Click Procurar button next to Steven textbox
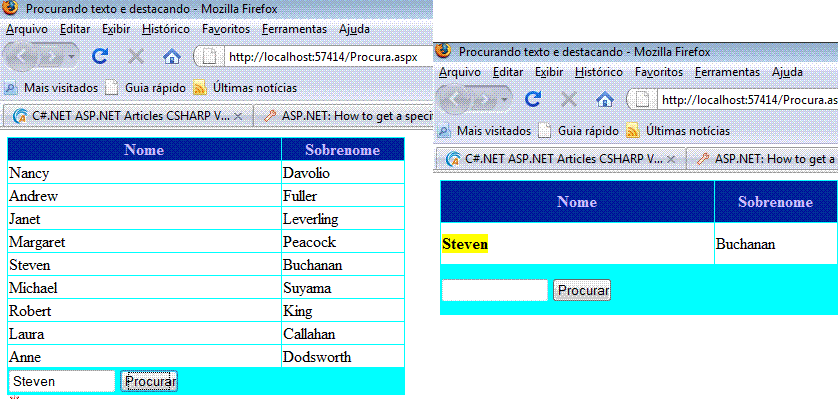This screenshot has height=399, width=838. (149, 381)
